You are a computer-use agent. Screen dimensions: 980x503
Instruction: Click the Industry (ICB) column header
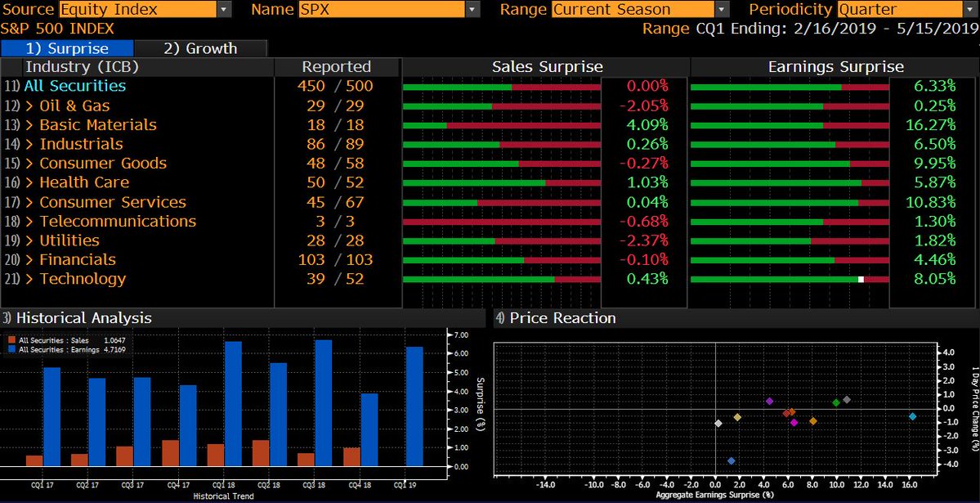(x=82, y=67)
